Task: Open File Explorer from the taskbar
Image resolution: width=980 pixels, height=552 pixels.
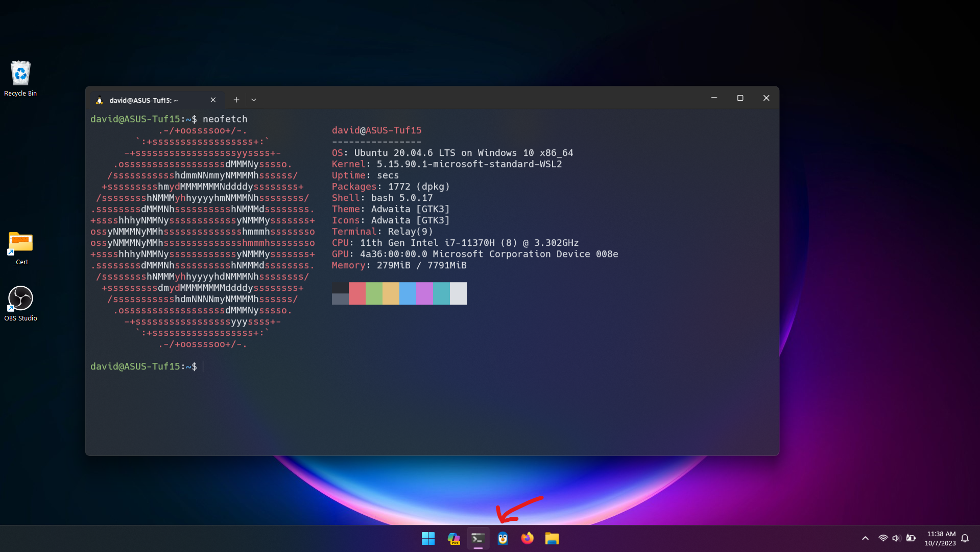Action: coord(552,538)
